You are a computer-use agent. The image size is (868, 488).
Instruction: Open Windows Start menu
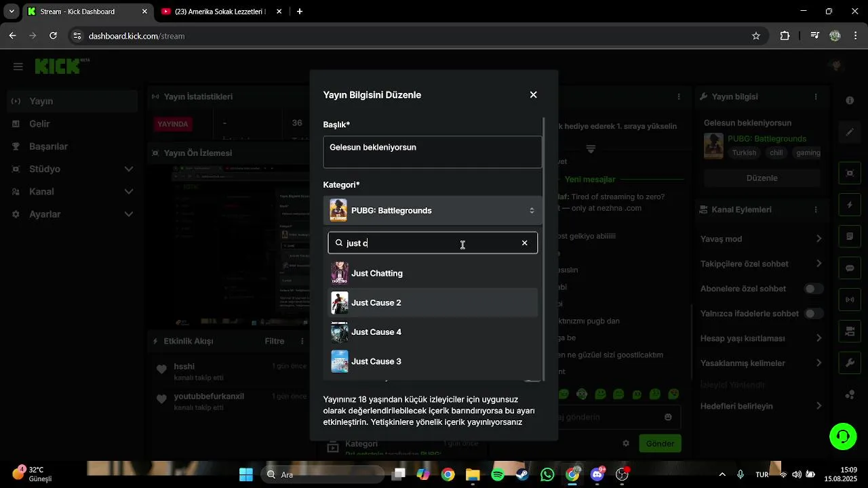tap(245, 474)
